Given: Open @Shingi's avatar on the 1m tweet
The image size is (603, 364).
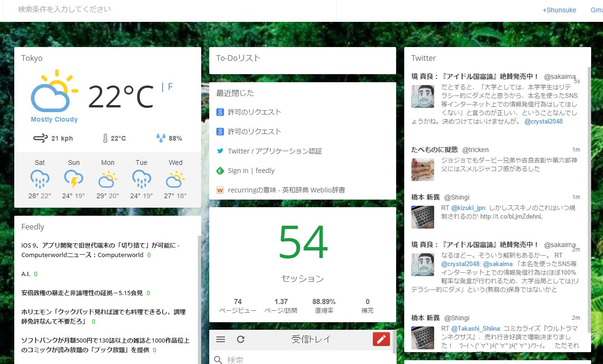Looking at the screenshot, I should 423,217.
